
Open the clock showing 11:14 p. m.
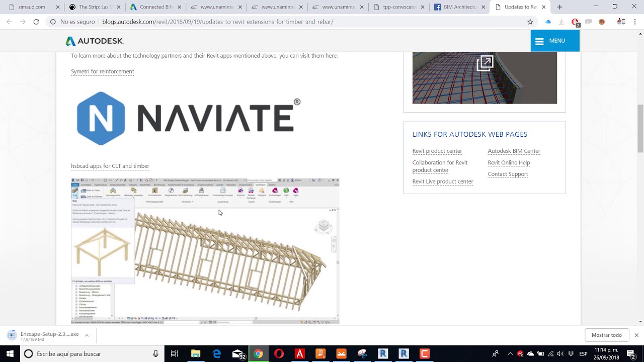coord(606,354)
